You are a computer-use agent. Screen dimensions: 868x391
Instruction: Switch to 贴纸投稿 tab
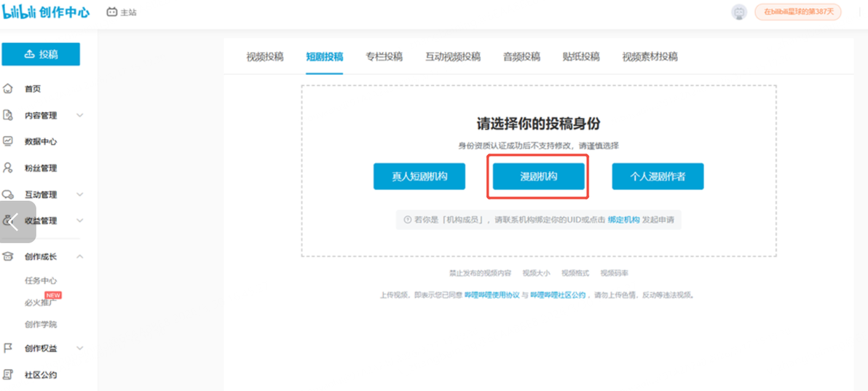point(581,57)
